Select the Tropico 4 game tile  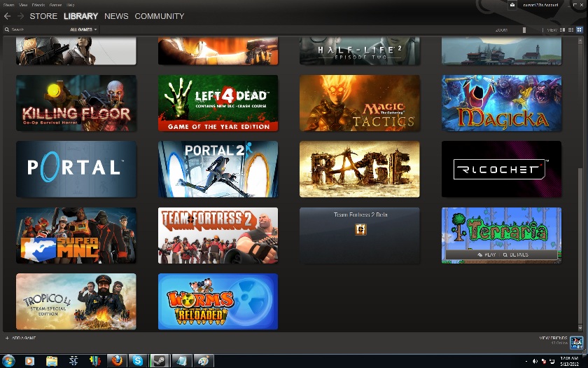[x=76, y=301]
